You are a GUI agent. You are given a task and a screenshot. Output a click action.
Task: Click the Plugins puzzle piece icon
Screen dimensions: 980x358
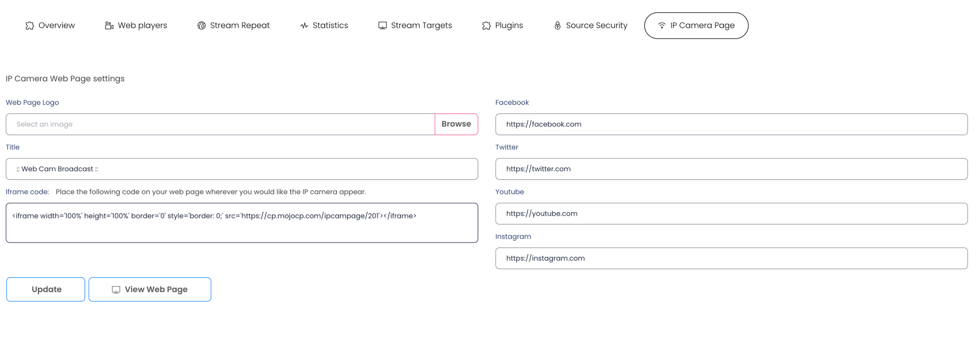click(x=486, y=26)
